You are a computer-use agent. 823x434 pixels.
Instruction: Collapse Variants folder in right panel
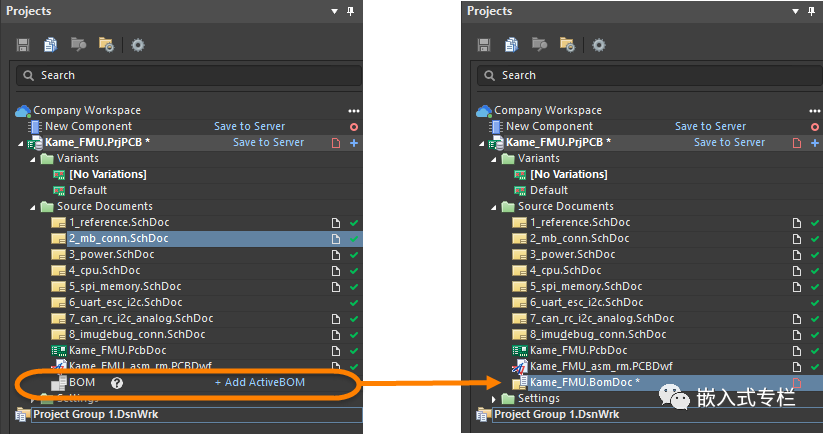493,159
